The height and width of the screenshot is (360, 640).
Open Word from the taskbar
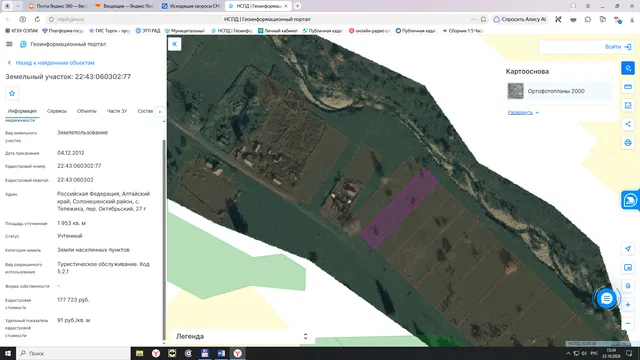(x=221, y=353)
